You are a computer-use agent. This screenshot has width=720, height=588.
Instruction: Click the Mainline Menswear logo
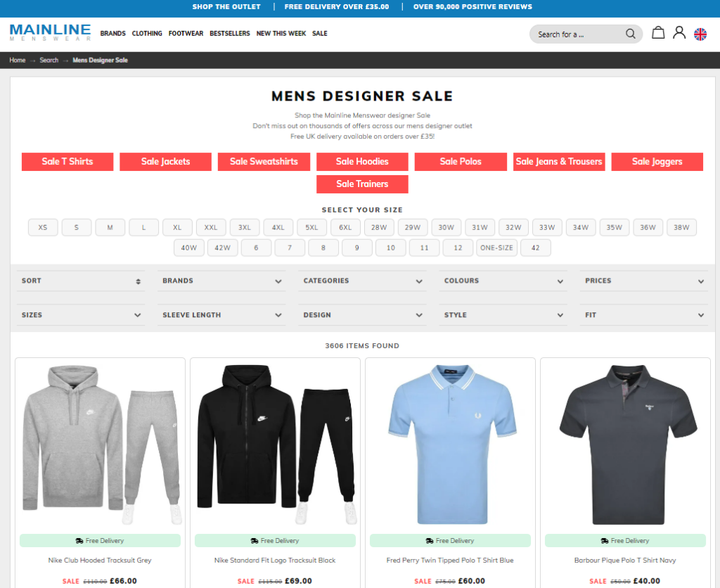(50, 32)
